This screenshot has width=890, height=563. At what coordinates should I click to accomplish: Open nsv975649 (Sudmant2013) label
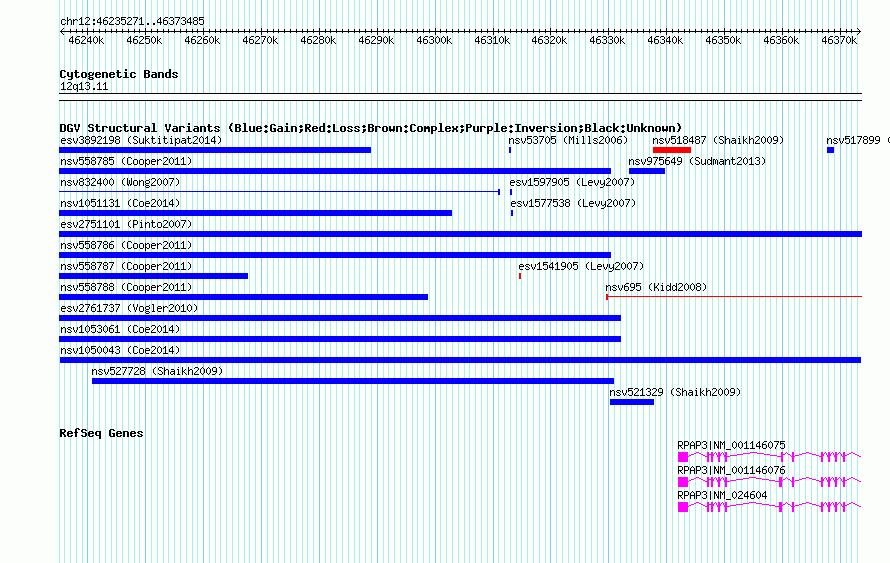(x=697, y=161)
